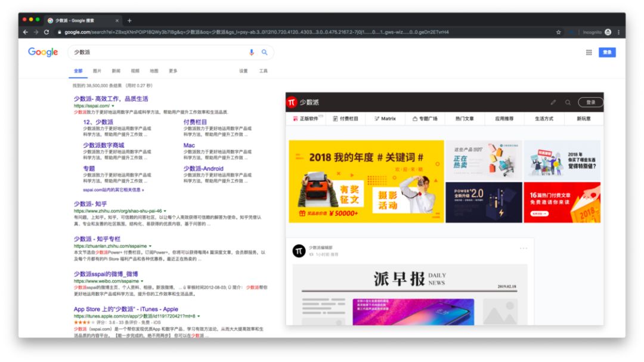This screenshot has height=362, width=644.
Task: Open result 少数派- 高效工作，品质生活
Action: (x=111, y=99)
